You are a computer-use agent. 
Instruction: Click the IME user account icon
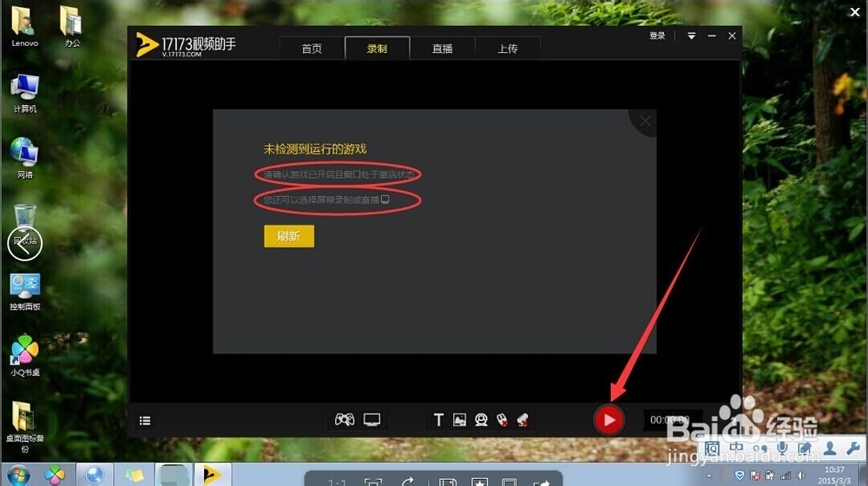829,448
